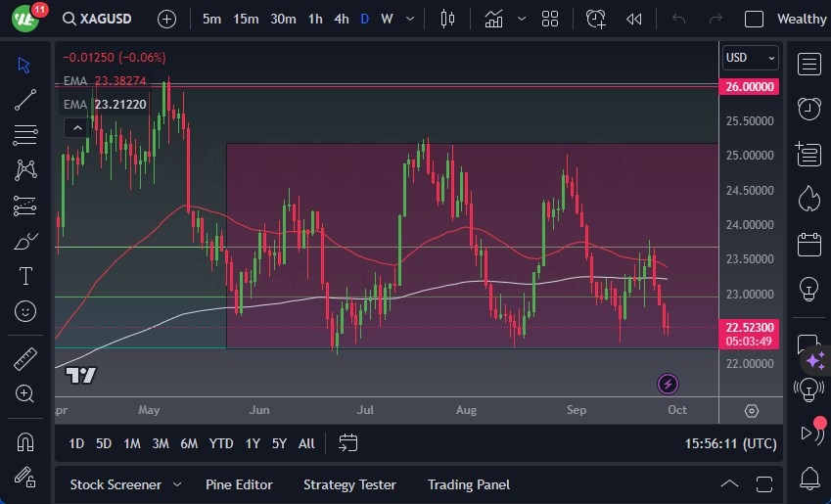Click the bar replay rewind icon
831x504 pixels.
pyautogui.click(x=634, y=19)
